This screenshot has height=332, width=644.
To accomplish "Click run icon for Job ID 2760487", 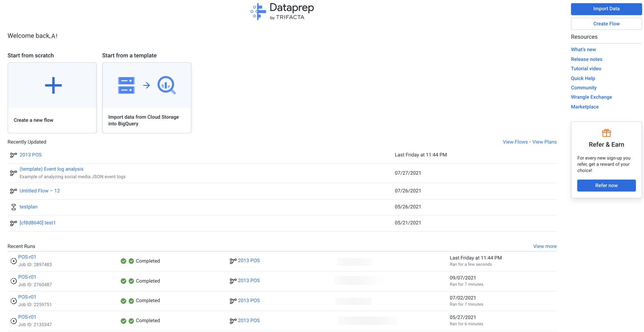I will (x=13, y=281).
